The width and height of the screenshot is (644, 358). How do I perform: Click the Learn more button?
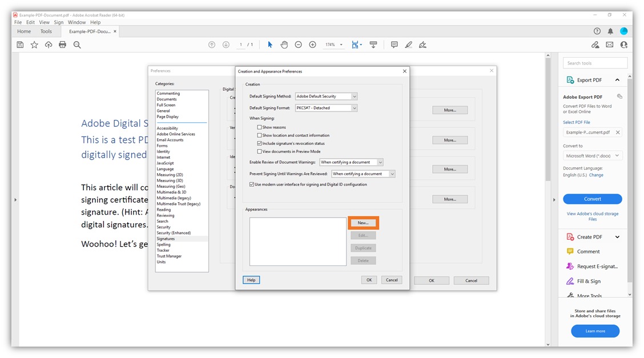point(595,331)
